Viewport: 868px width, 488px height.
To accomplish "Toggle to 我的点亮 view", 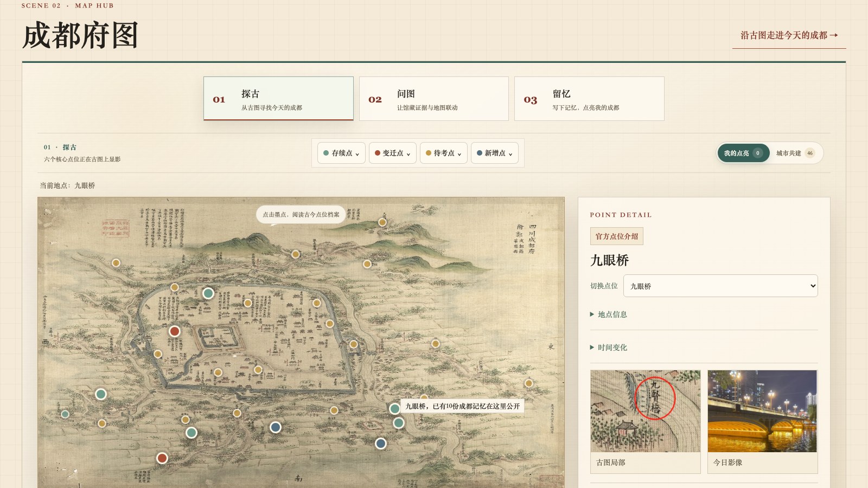I will pos(743,153).
